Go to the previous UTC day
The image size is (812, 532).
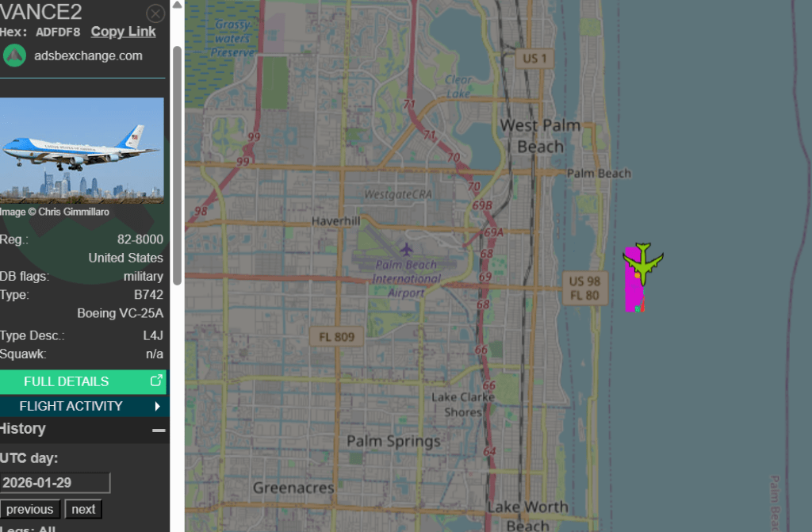pos(30,509)
